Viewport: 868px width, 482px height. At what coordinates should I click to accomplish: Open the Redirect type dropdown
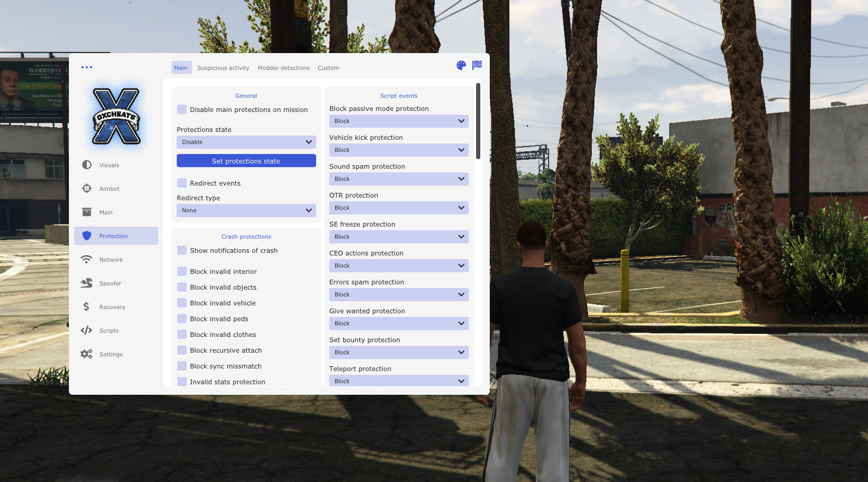pyautogui.click(x=246, y=210)
